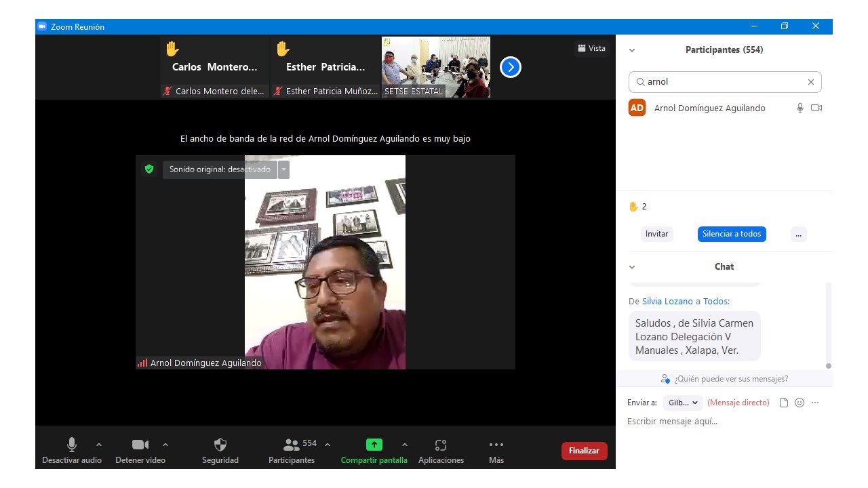Image resolution: width=868 pixels, height=488 pixels.
Task: Expand share options arrow beside Compartir pantalla
Action: [x=405, y=445]
